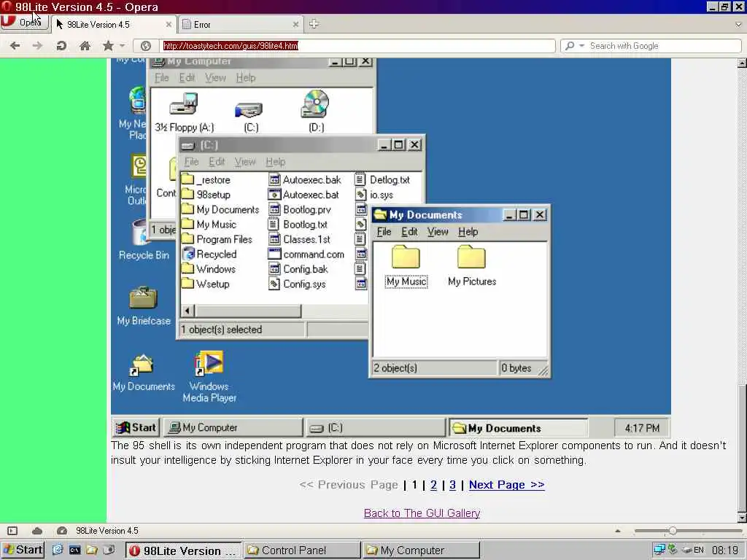Screen dimensions: 747x560
Task: Switch to the 98Lite Version 4.5 tab
Action: click(113, 24)
